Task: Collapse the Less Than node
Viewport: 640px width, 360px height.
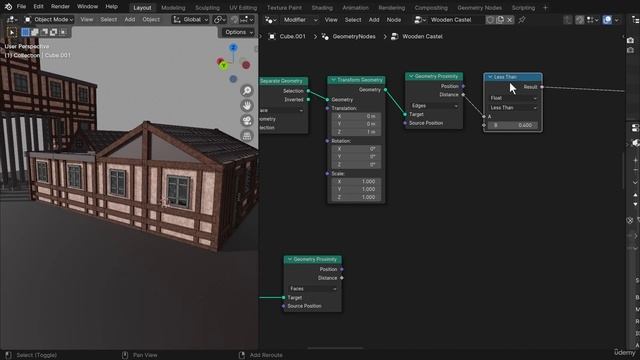Action: pyautogui.click(x=490, y=77)
